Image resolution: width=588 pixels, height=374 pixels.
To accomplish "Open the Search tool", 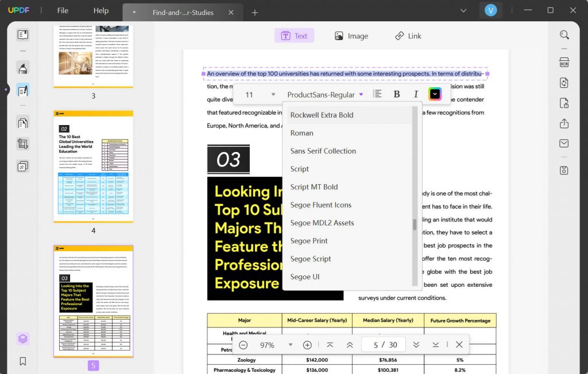I will coord(564,34).
